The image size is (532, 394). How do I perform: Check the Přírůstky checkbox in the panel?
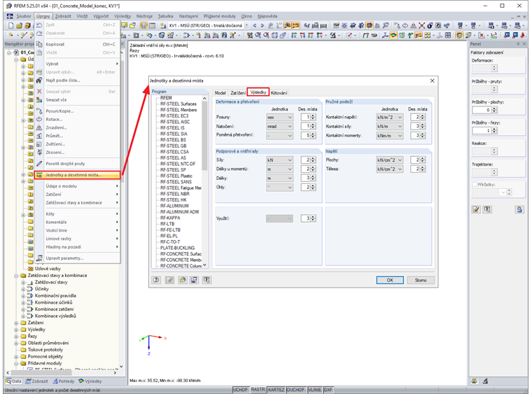pyautogui.click(x=475, y=185)
